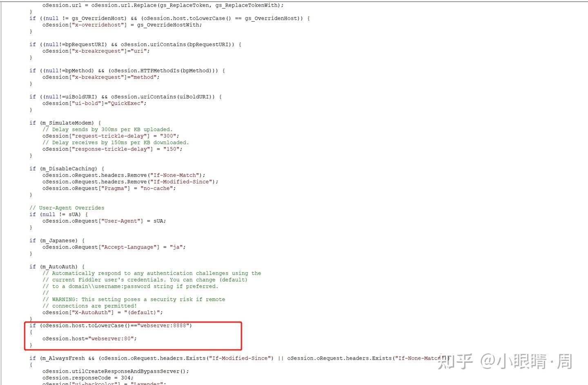Click comment "Delay receives by 150ms per KB downloaded"

pos(116,143)
